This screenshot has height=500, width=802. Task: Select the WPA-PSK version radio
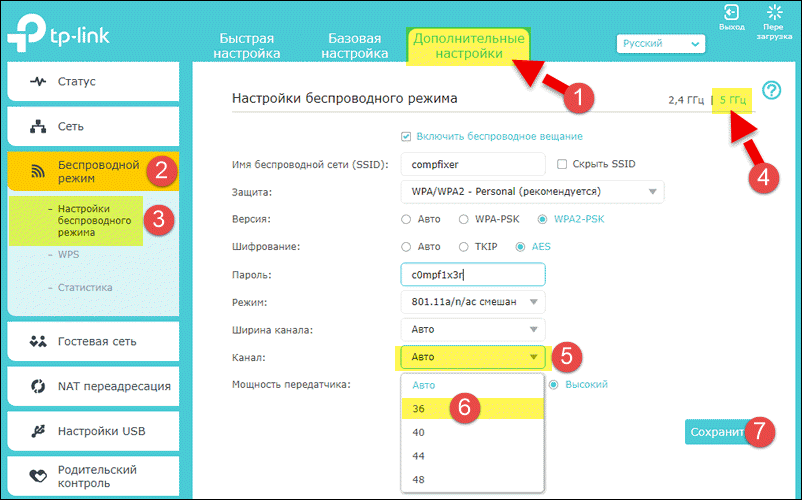click(463, 219)
